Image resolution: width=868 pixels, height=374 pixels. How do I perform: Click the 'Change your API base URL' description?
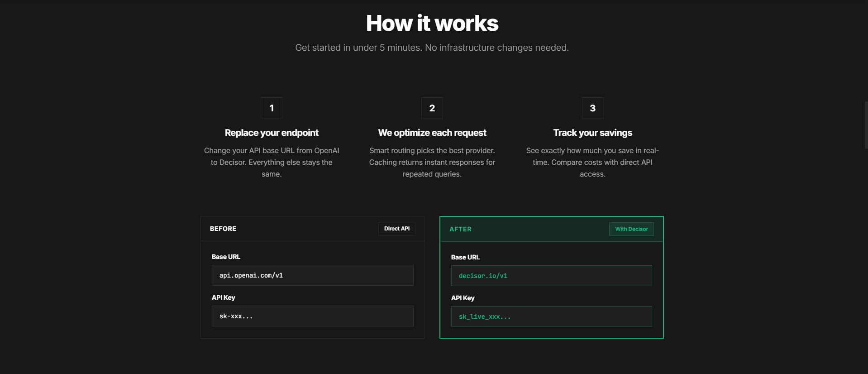[272, 162]
